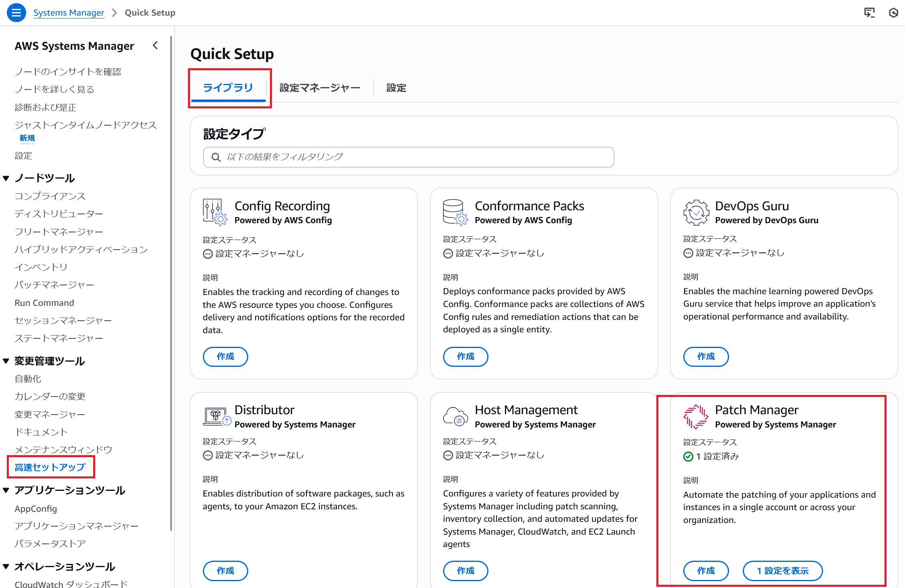
Task: Collapse the アプリケーションツール section
Action: 6,490
